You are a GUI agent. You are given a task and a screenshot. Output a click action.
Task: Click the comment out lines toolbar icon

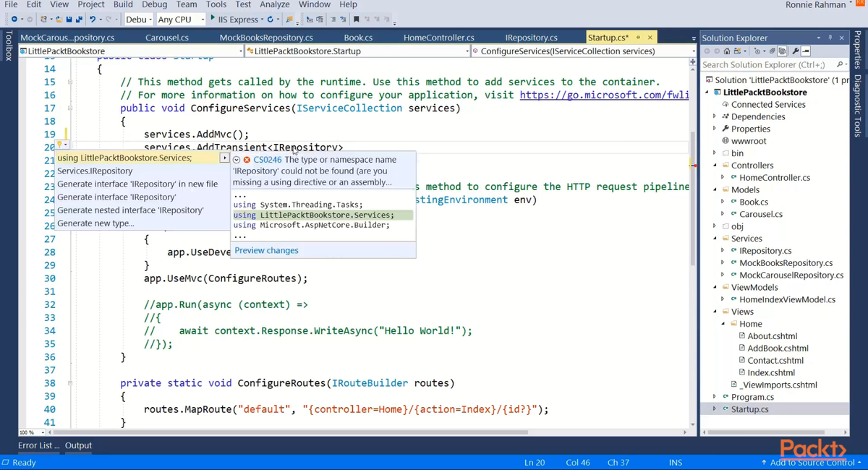coord(333,20)
